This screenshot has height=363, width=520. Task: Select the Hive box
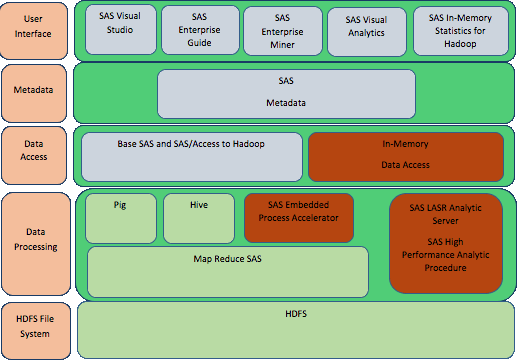point(199,219)
